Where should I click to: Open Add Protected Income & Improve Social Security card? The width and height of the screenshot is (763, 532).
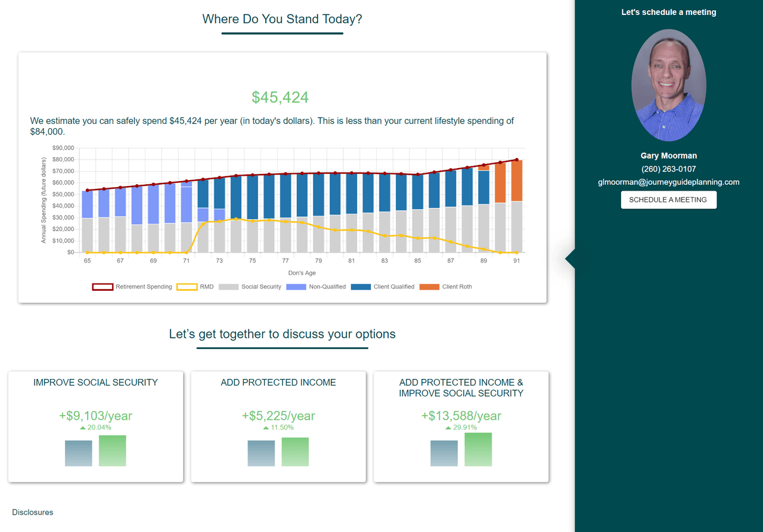[x=461, y=427]
